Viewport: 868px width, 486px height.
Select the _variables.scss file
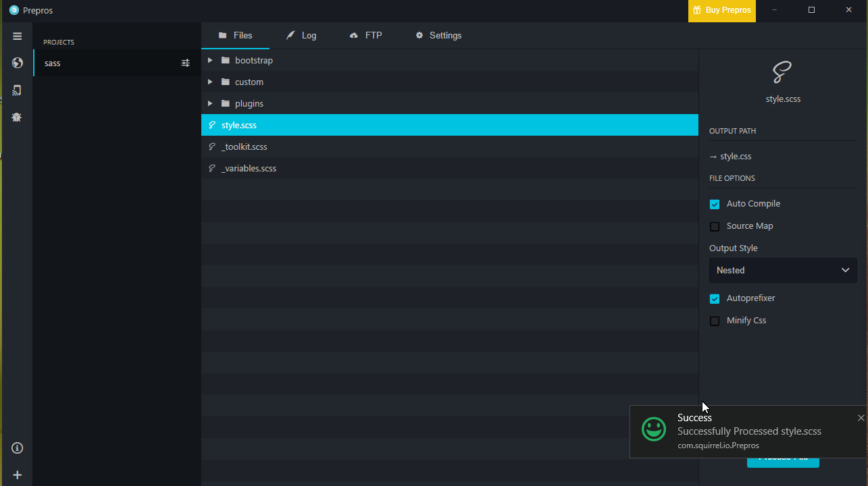(450, 168)
